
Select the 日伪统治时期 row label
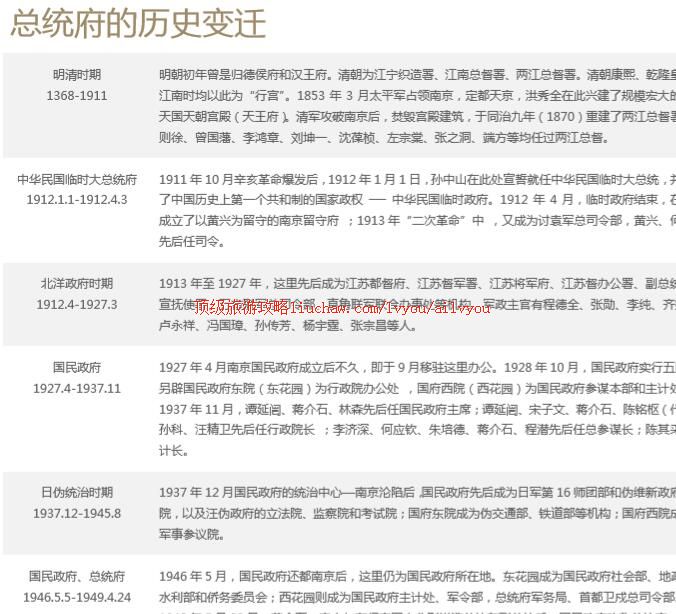coord(77,493)
